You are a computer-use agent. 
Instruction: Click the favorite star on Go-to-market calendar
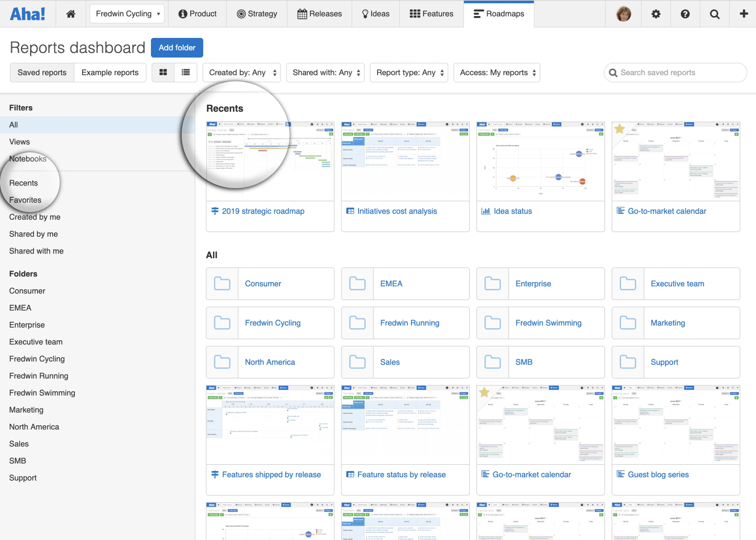point(619,129)
